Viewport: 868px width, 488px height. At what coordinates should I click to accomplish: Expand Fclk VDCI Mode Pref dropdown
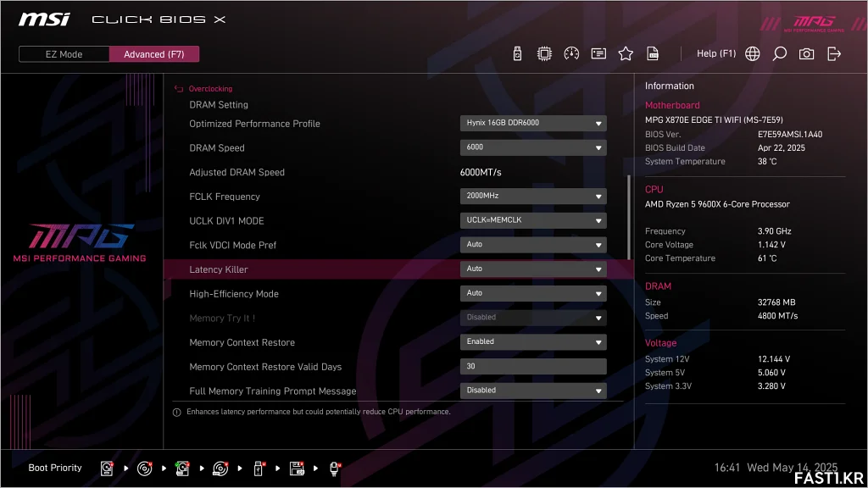tap(533, 245)
